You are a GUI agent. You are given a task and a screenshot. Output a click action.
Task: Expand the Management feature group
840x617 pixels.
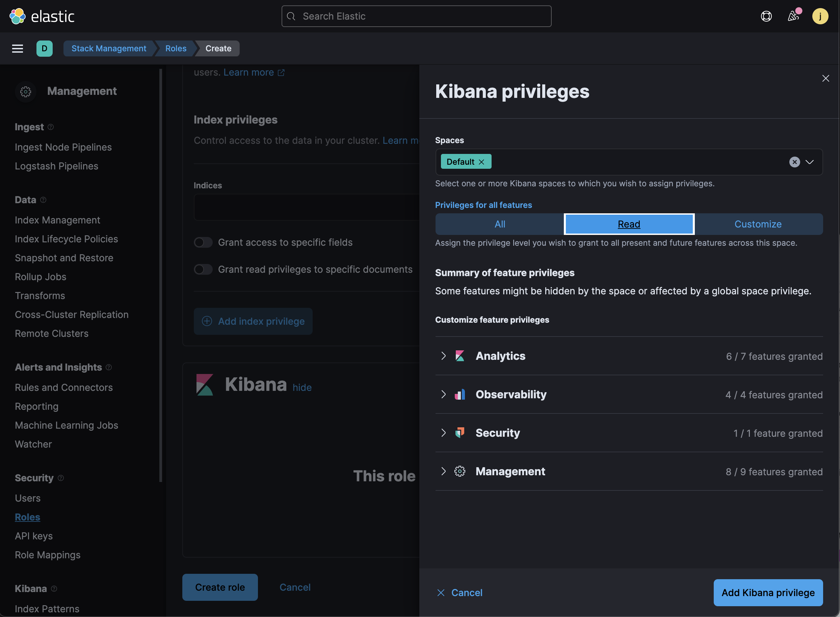[443, 471]
